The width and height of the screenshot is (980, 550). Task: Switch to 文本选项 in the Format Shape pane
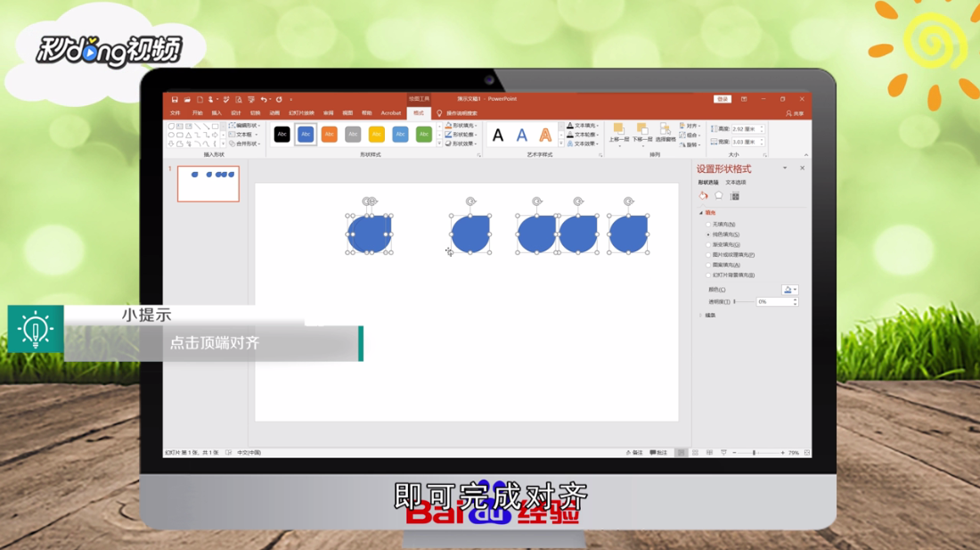coord(737,182)
